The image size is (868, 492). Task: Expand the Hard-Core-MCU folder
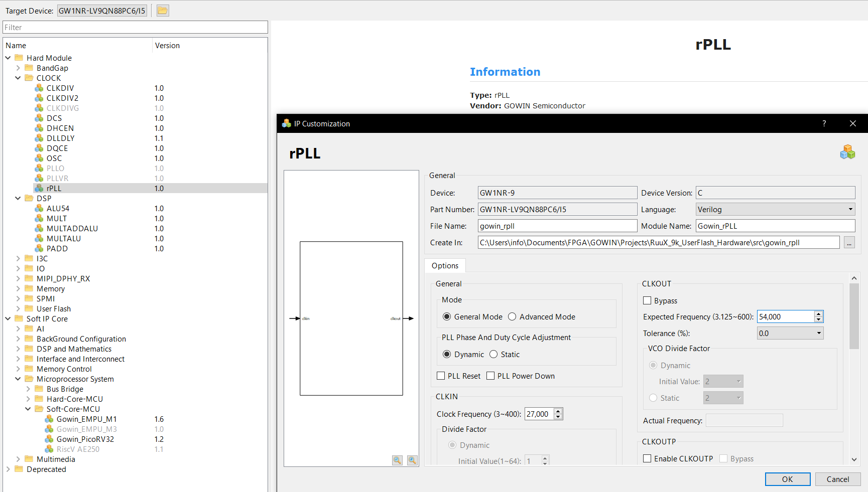(28, 399)
